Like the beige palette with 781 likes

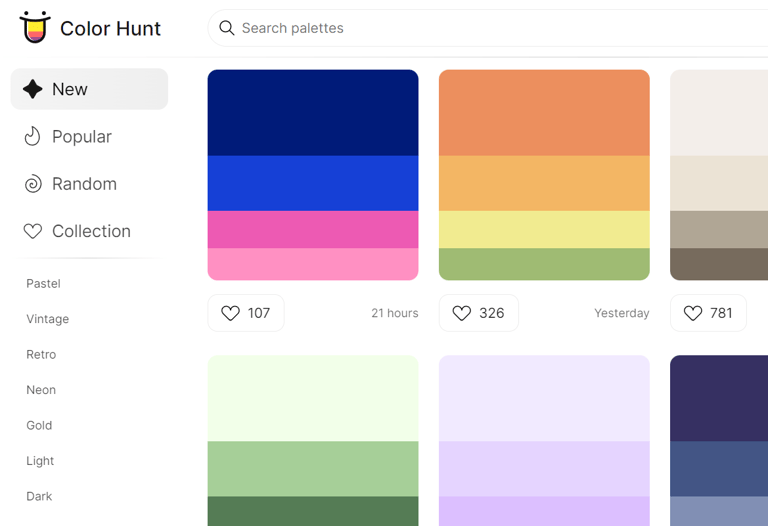[x=708, y=313]
